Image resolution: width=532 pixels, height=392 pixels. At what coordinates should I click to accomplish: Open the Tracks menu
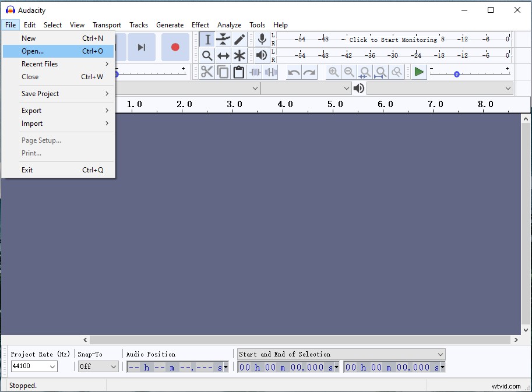(x=139, y=24)
